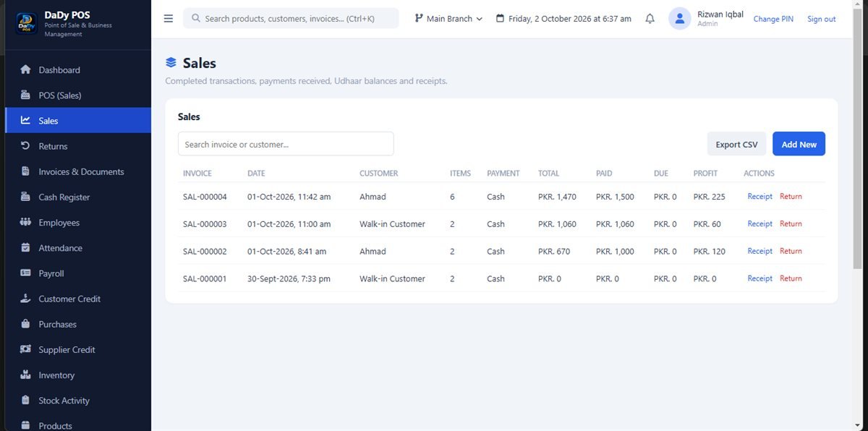Viewport: 868px width, 431px height.
Task: Click invoice number SAL-000002
Action: click(205, 252)
